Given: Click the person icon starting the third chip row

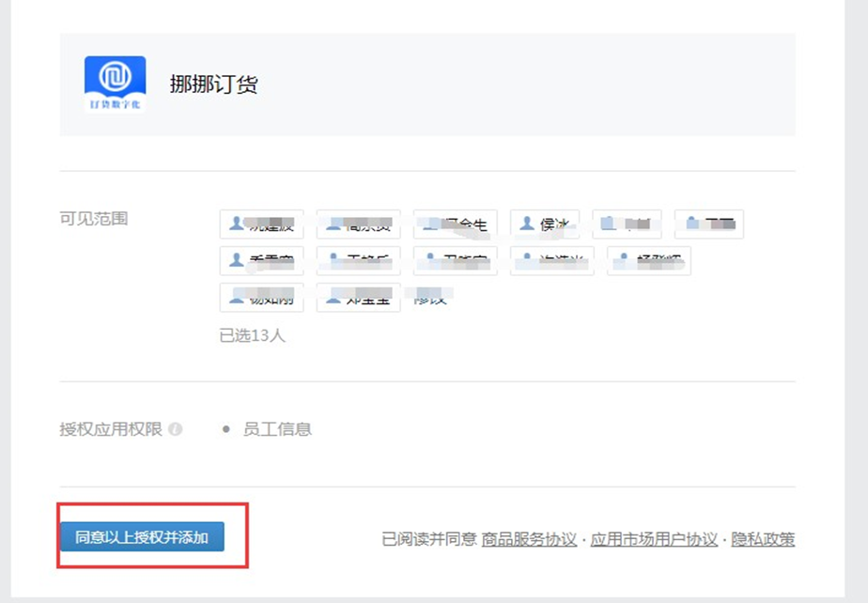Looking at the screenshot, I should tap(235, 297).
